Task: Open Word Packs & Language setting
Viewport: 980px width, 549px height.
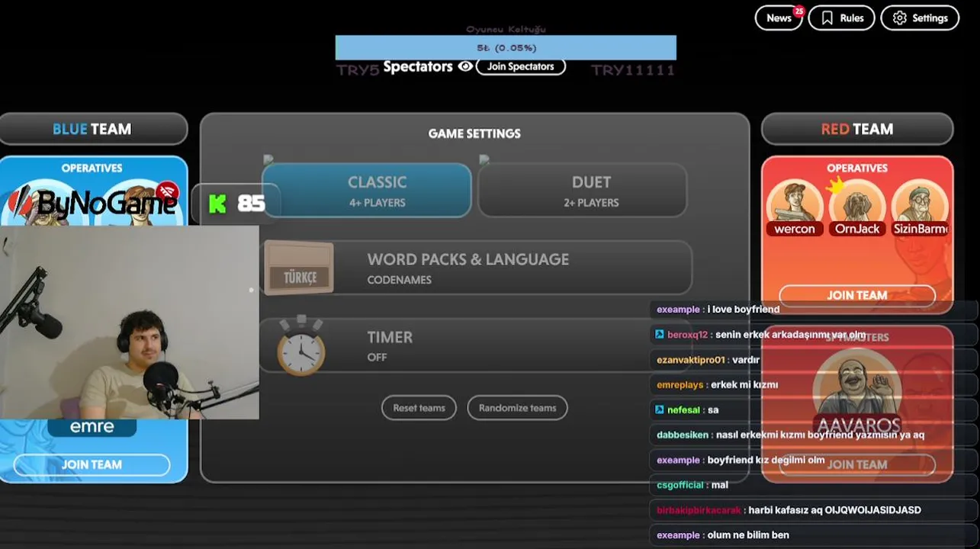Action: click(477, 268)
